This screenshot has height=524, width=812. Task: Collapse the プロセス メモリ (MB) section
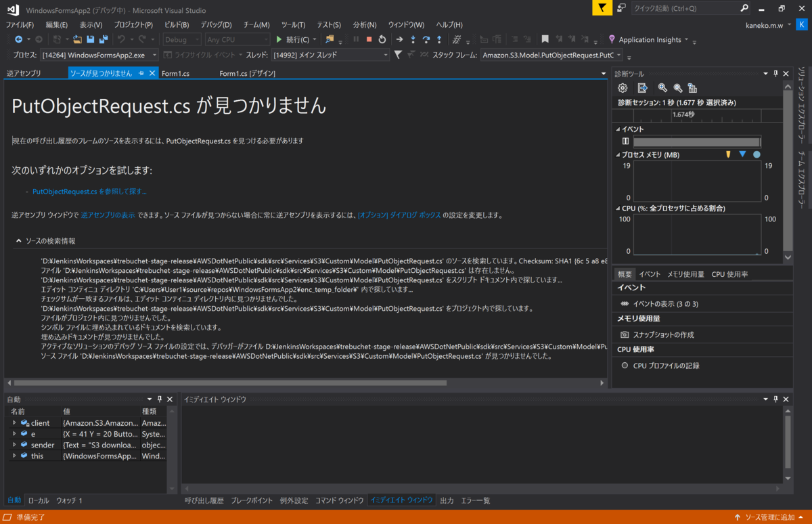click(x=618, y=155)
